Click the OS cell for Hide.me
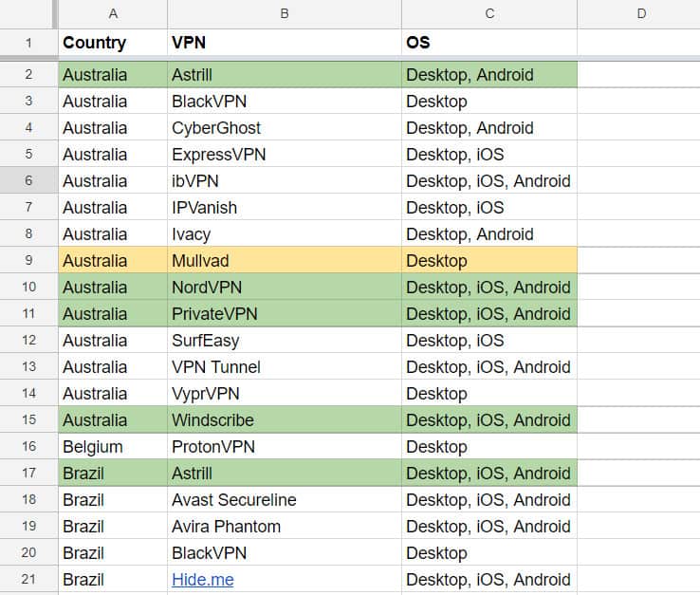The width and height of the screenshot is (700, 595). tap(489, 579)
